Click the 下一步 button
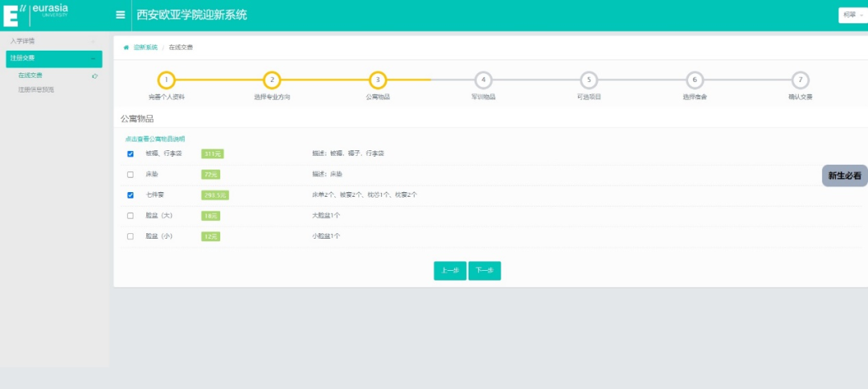This screenshot has height=389, width=868. (x=485, y=271)
